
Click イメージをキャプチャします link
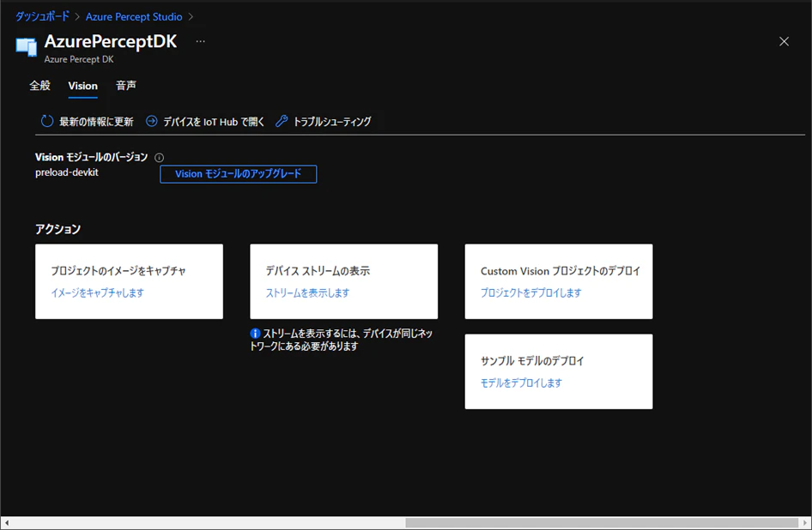(97, 293)
